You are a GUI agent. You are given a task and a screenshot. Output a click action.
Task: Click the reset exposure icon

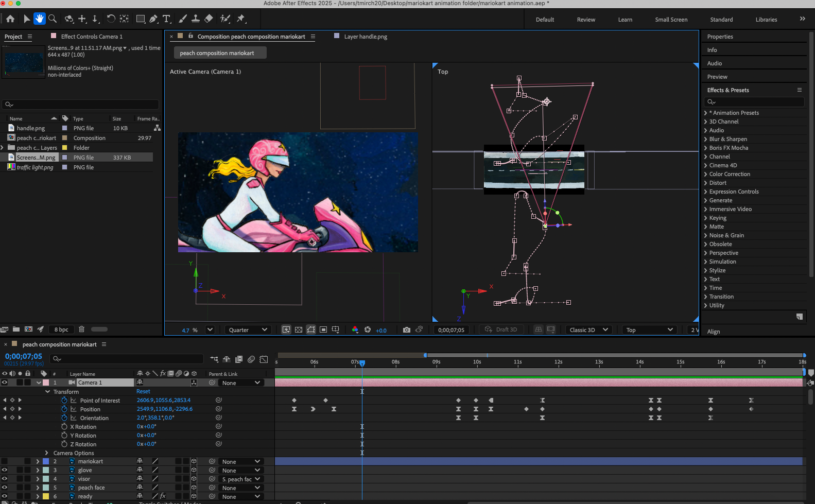pos(368,330)
